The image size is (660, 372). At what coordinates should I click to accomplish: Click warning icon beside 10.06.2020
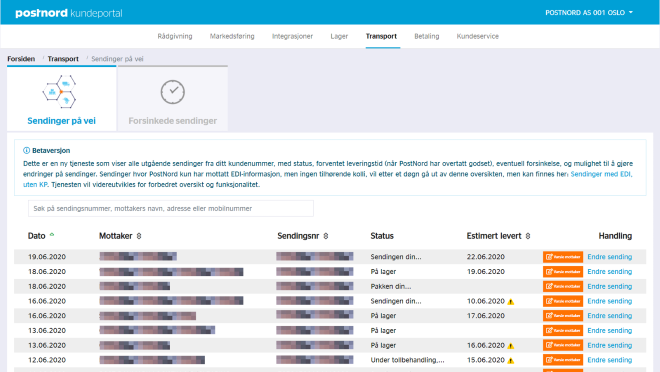point(511,301)
